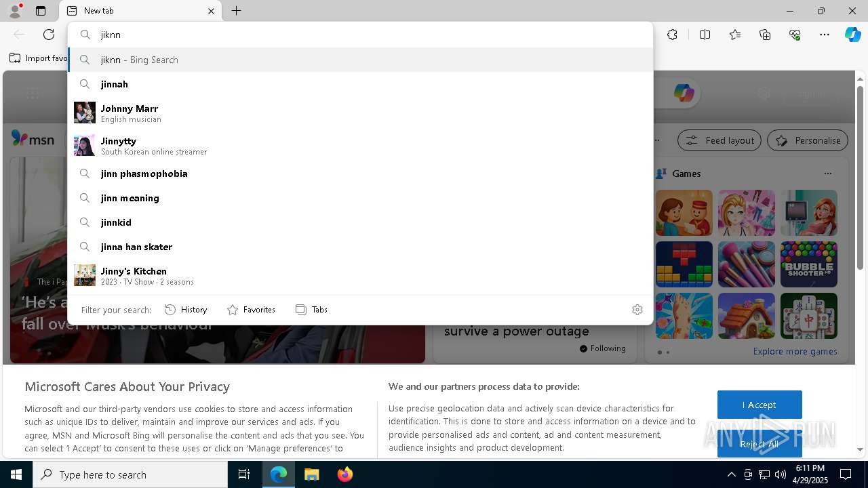This screenshot has width=868, height=488.
Task: Open the Windows Start menu
Action: pos(16,474)
